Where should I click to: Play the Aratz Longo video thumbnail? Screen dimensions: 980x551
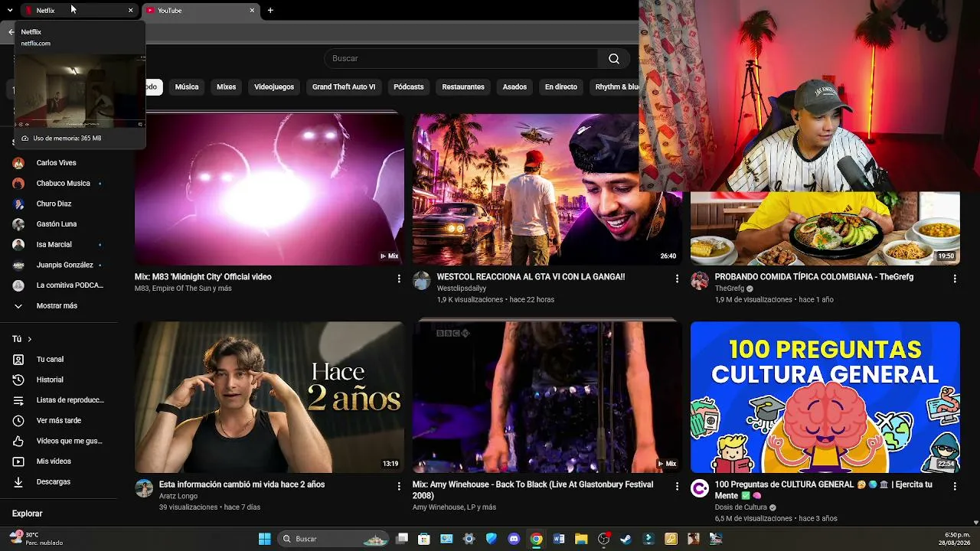tap(269, 397)
